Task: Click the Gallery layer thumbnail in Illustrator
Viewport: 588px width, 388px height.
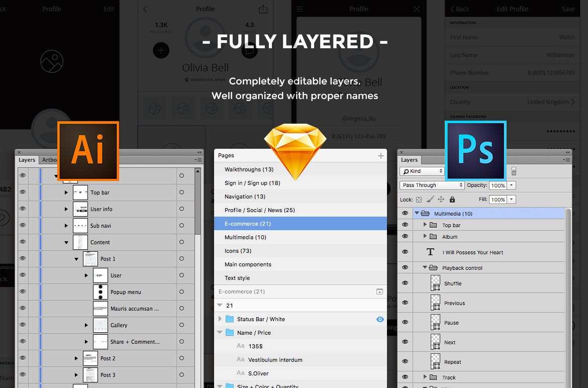Action: tap(101, 325)
